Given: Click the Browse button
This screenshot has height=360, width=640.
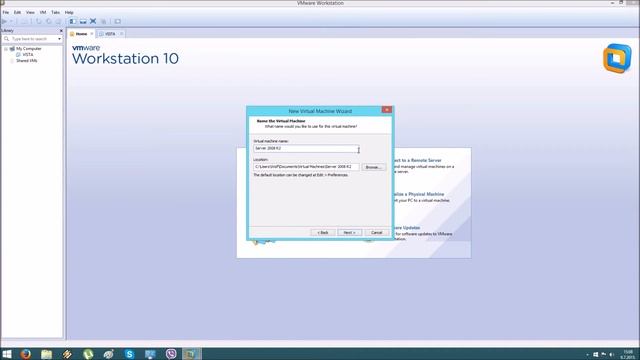Looking at the screenshot, I should pyautogui.click(x=373, y=167).
